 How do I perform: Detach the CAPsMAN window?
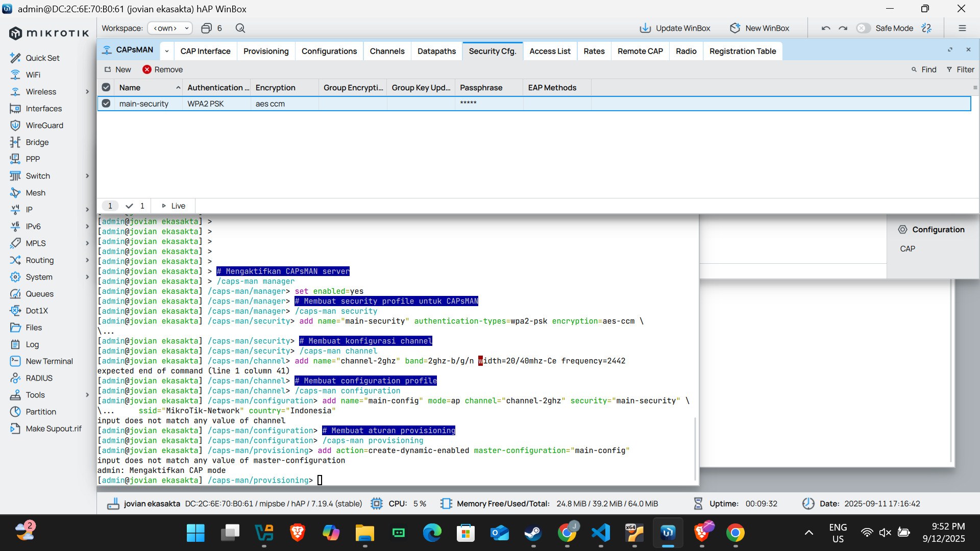tap(950, 49)
